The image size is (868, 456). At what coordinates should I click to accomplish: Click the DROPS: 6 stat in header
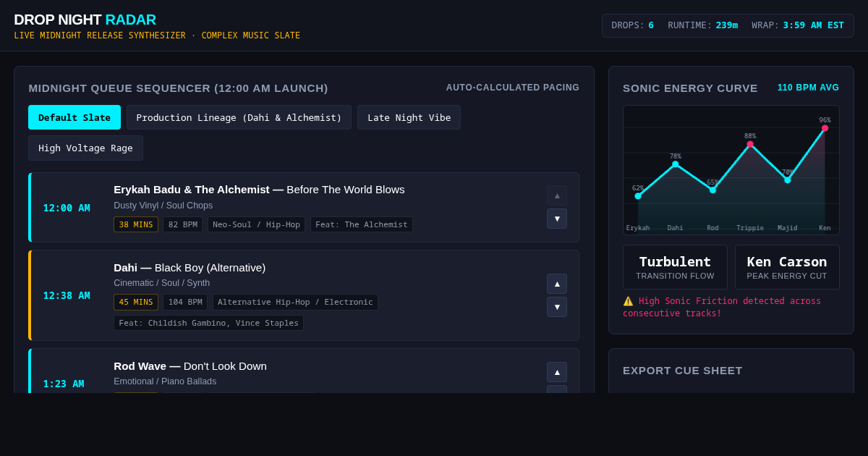(x=632, y=25)
